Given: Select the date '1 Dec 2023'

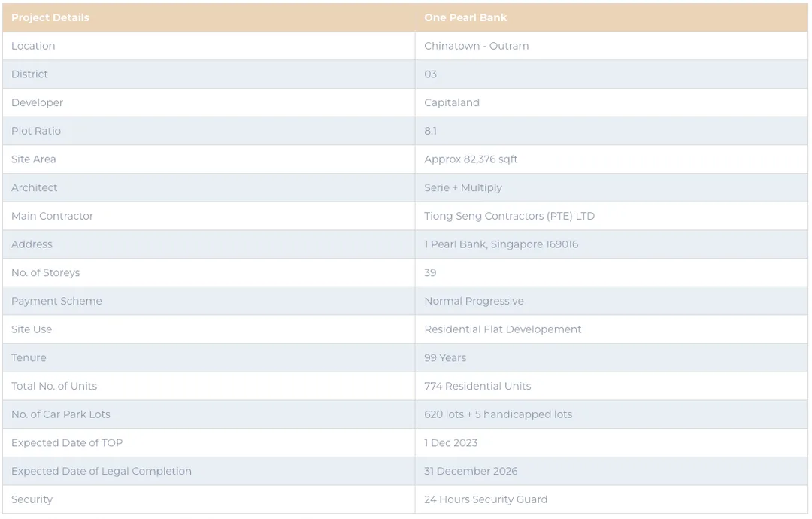Looking at the screenshot, I should pyautogui.click(x=451, y=443).
